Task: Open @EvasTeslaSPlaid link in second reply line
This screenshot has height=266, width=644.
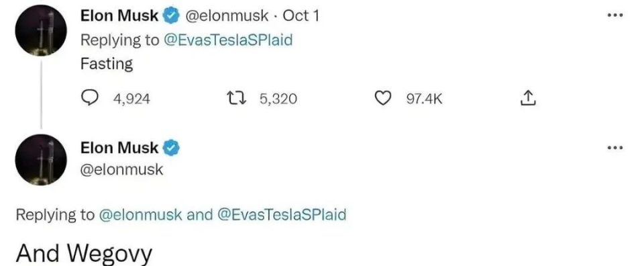Action: click(x=281, y=214)
